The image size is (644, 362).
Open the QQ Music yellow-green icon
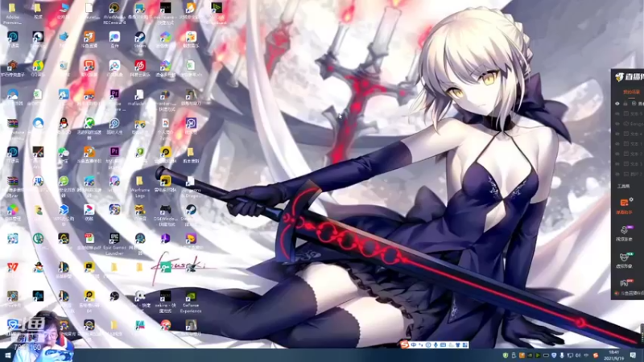pyautogui.click(x=38, y=66)
